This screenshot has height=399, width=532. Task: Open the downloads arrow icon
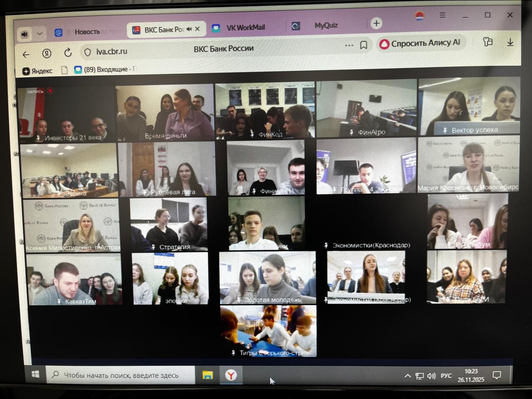(510, 42)
